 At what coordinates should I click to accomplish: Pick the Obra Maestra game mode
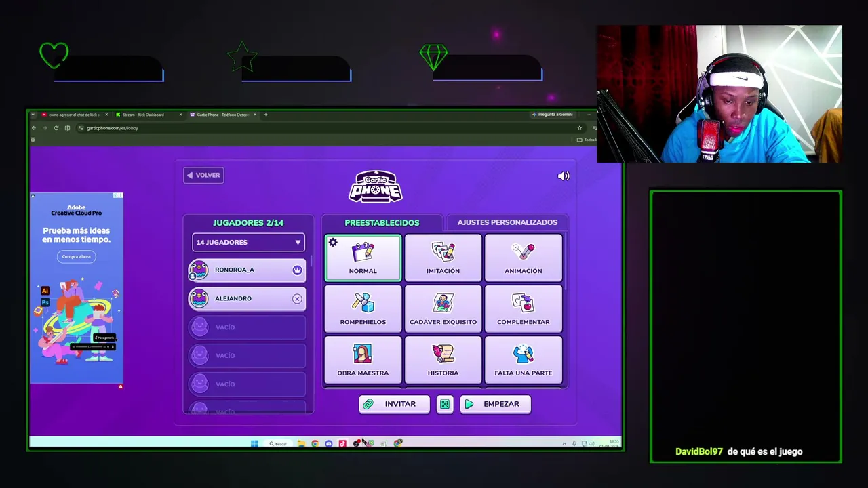pyautogui.click(x=363, y=360)
